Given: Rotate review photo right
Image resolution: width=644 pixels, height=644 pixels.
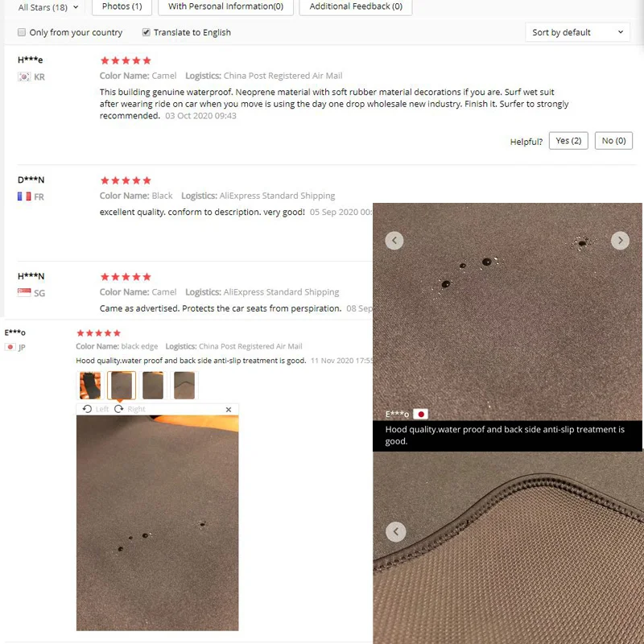Looking at the screenshot, I should click(130, 409).
